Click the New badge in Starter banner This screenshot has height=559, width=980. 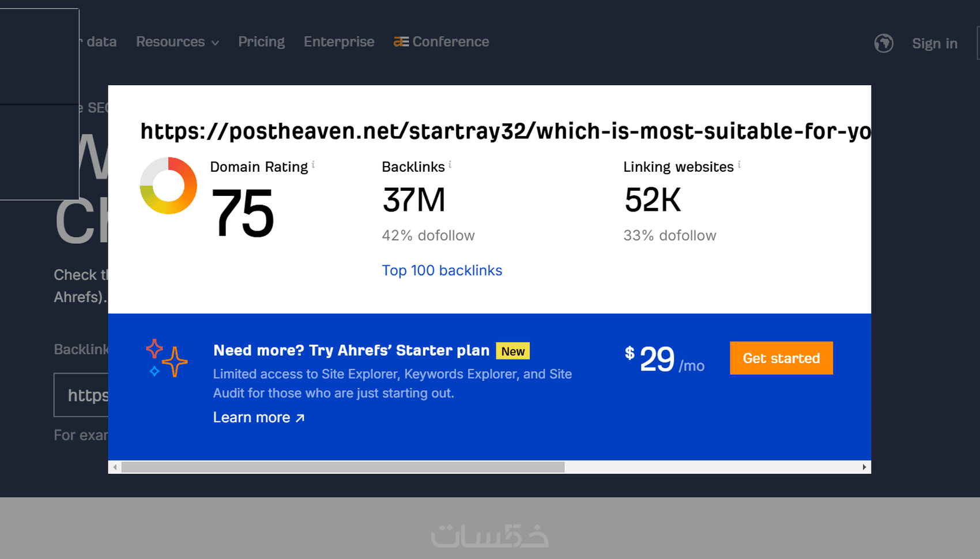(513, 351)
